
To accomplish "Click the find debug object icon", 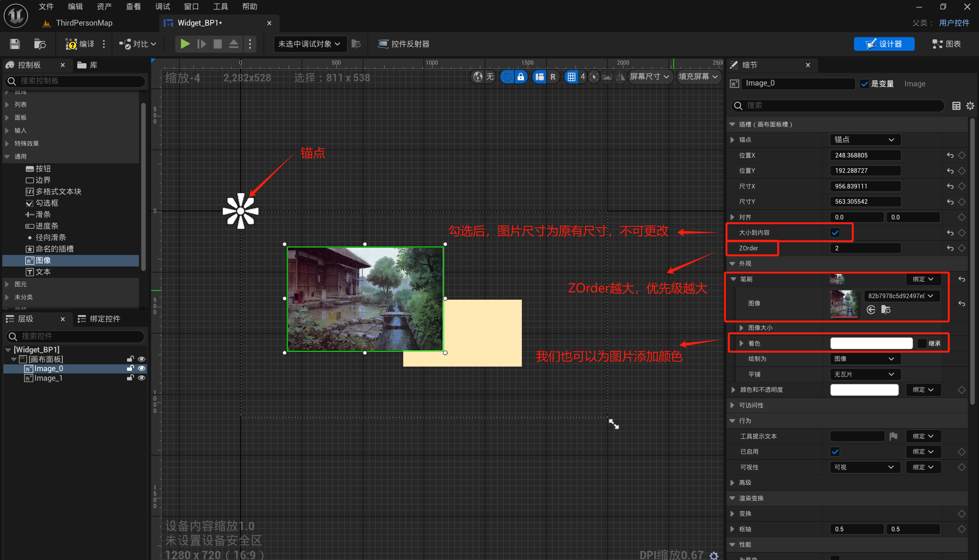I will tap(356, 44).
